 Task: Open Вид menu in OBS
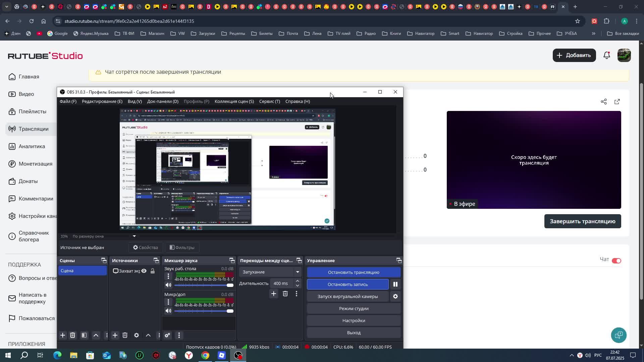[135, 101]
